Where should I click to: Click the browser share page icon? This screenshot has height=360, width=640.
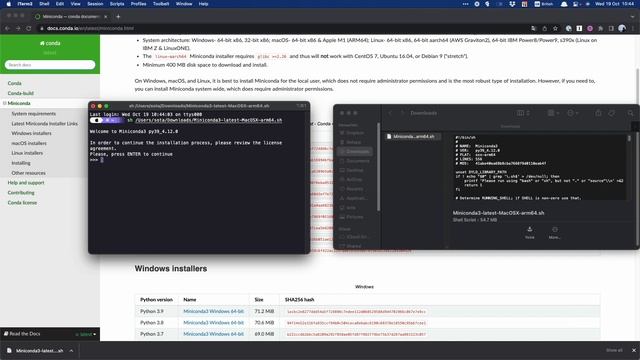pos(544,28)
